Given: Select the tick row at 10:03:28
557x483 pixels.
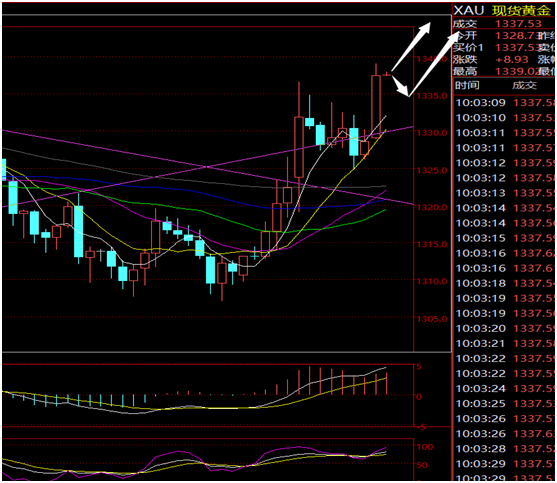Looking at the screenshot, I should [505, 449].
